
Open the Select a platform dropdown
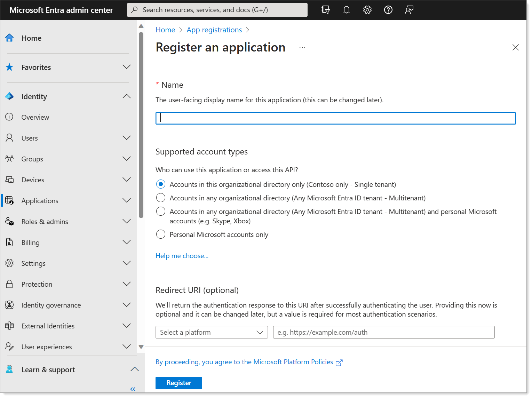point(211,332)
